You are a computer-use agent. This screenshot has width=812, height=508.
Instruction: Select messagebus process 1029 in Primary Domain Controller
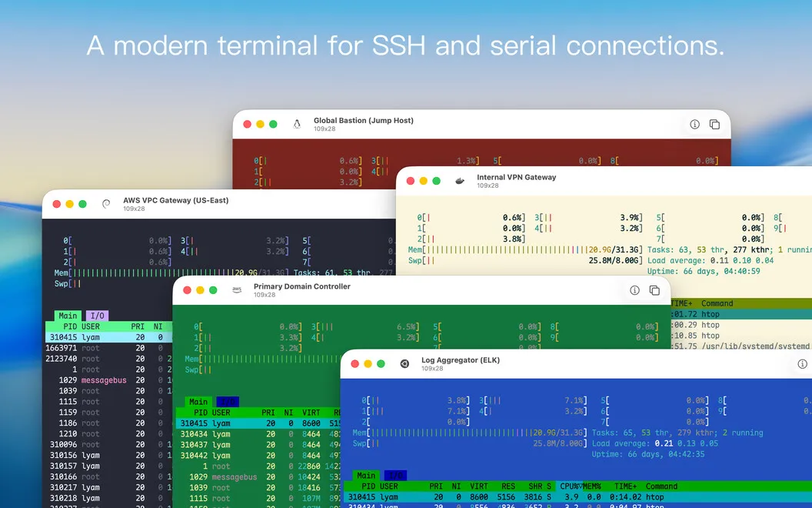pyautogui.click(x=258, y=477)
